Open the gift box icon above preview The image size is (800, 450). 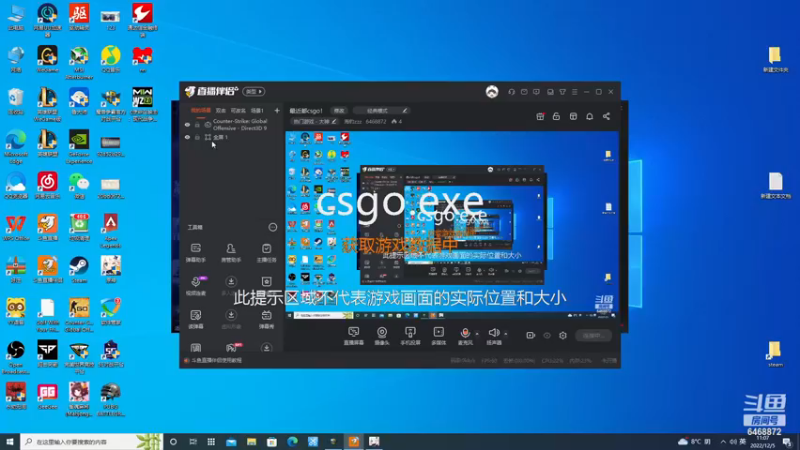pos(540,116)
